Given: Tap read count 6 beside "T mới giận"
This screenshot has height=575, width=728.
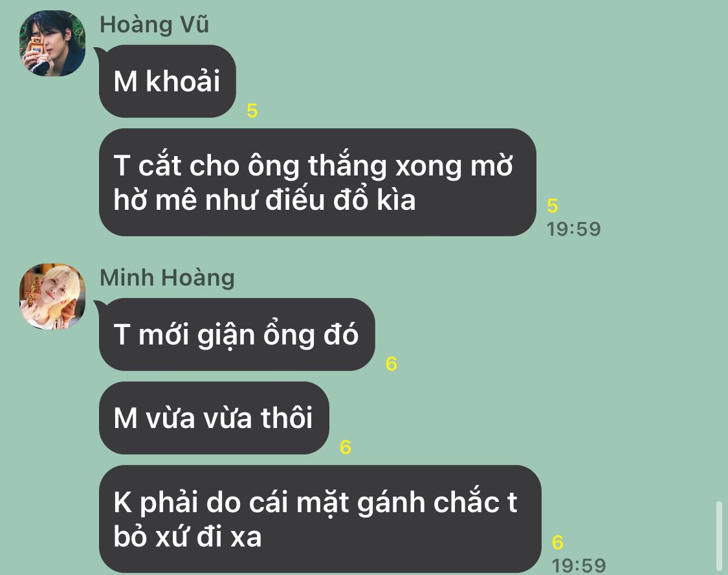Looking at the screenshot, I should [x=392, y=364].
